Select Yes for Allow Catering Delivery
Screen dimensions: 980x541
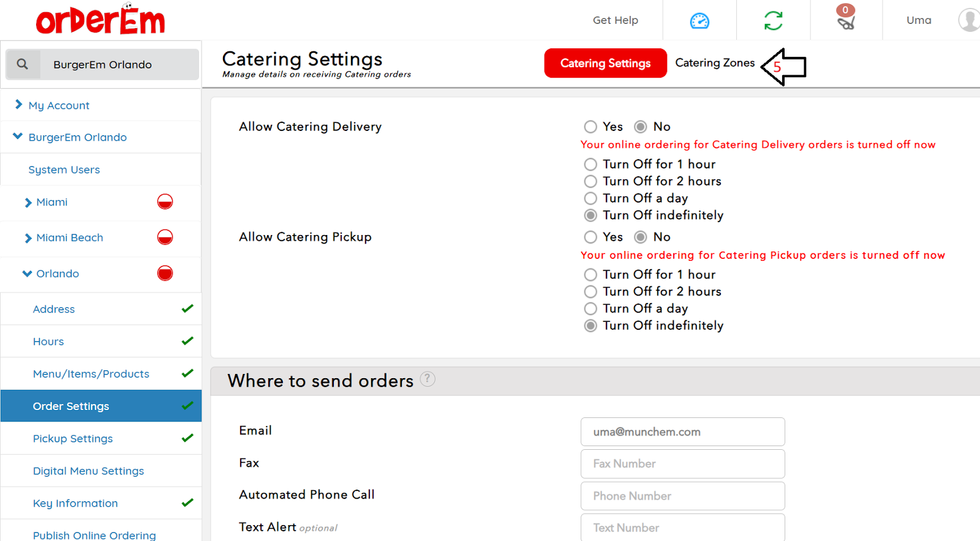click(590, 127)
